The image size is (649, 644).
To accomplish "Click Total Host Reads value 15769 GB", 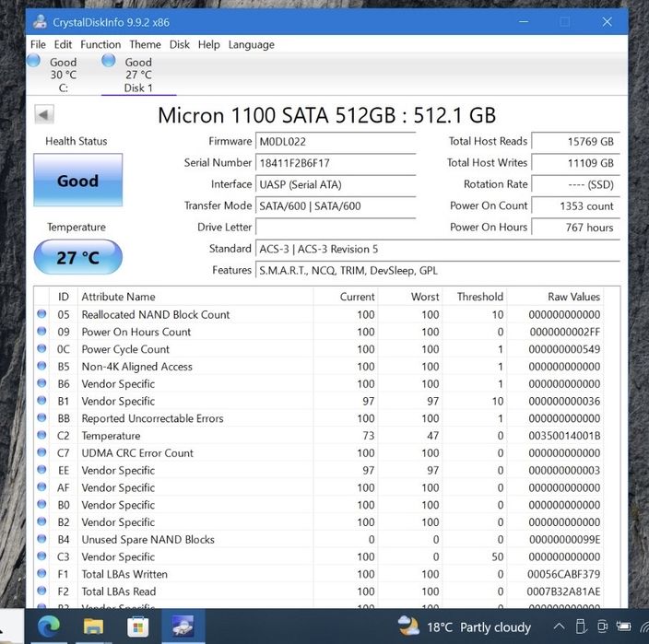I will (x=575, y=142).
